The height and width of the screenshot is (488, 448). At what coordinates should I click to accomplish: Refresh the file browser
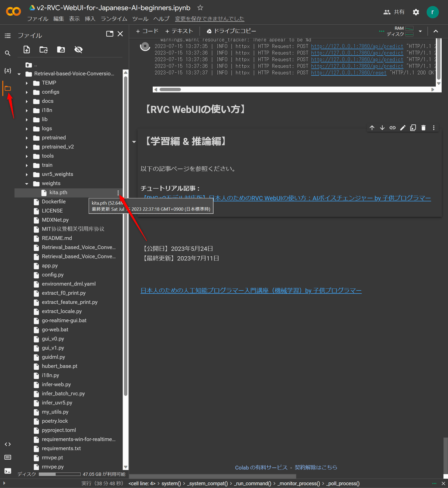tap(44, 50)
